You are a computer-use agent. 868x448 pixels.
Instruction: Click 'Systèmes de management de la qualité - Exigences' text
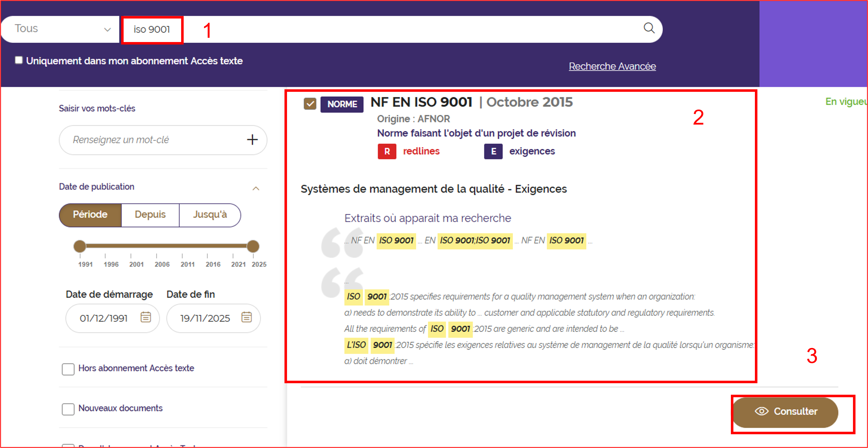[434, 189]
